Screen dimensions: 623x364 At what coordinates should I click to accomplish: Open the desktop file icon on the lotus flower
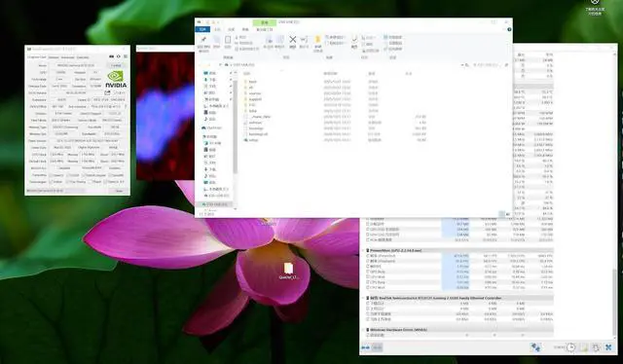(288, 269)
